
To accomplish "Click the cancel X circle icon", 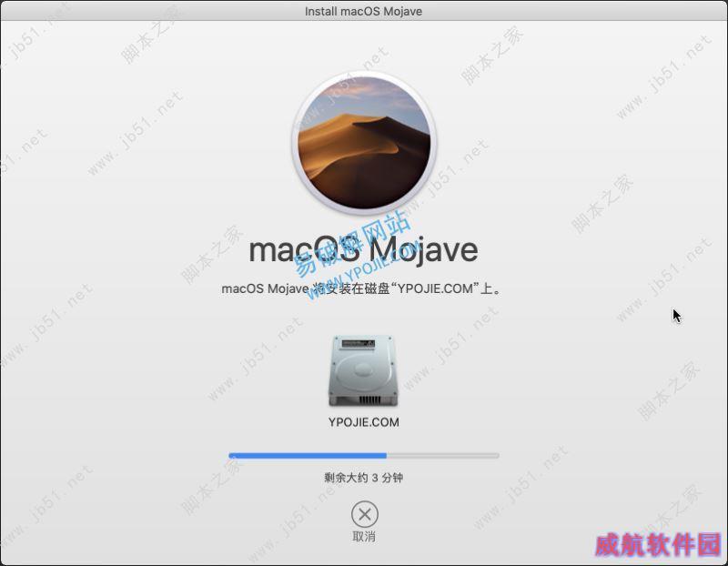I will [x=365, y=514].
